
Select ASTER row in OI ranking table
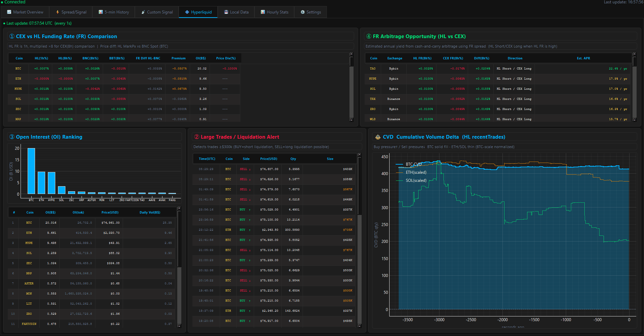click(x=92, y=283)
